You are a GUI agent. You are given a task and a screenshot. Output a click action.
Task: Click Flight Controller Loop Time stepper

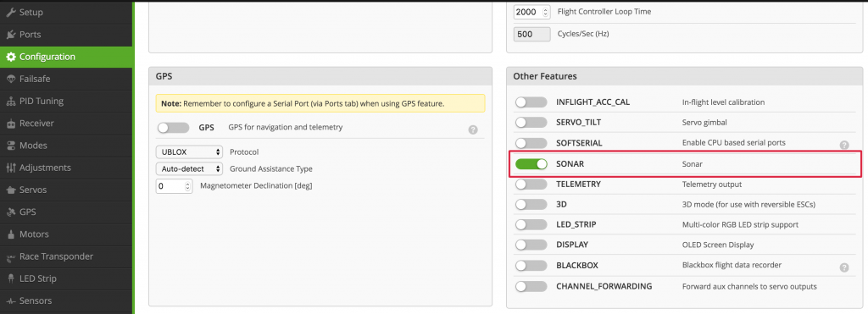[x=546, y=12]
